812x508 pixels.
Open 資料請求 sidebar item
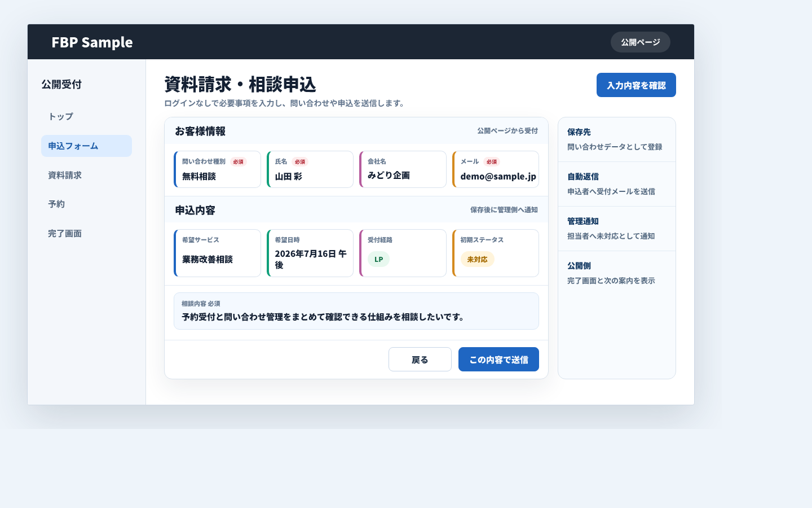(86, 175)
